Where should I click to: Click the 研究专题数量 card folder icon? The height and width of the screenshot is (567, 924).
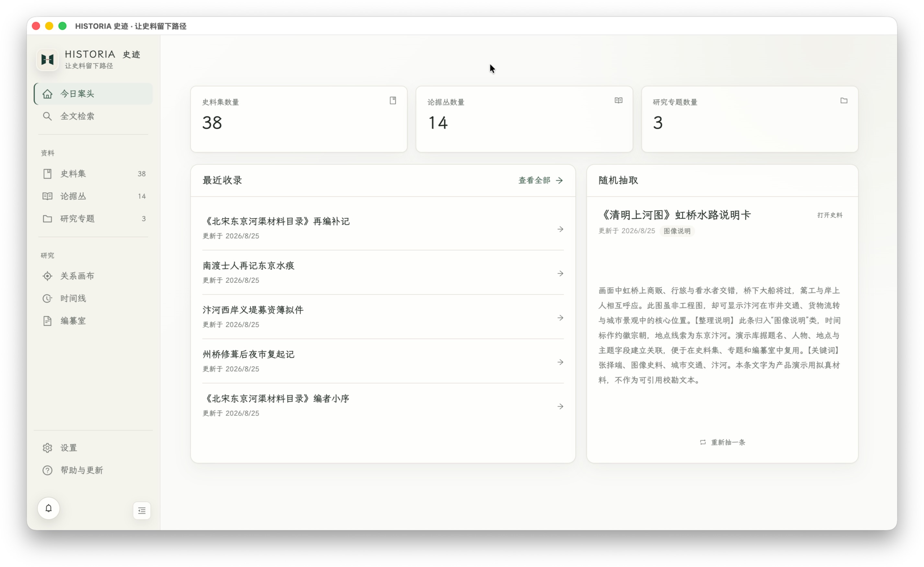pyautogui.click(x=844, y=100)
